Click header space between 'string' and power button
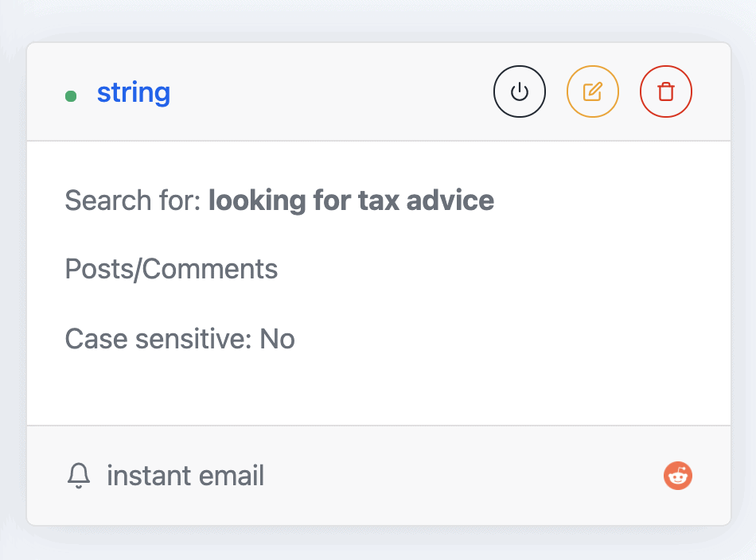Image resolution: width=756 pixels, height=560 pixels. (x=332, y=91)
